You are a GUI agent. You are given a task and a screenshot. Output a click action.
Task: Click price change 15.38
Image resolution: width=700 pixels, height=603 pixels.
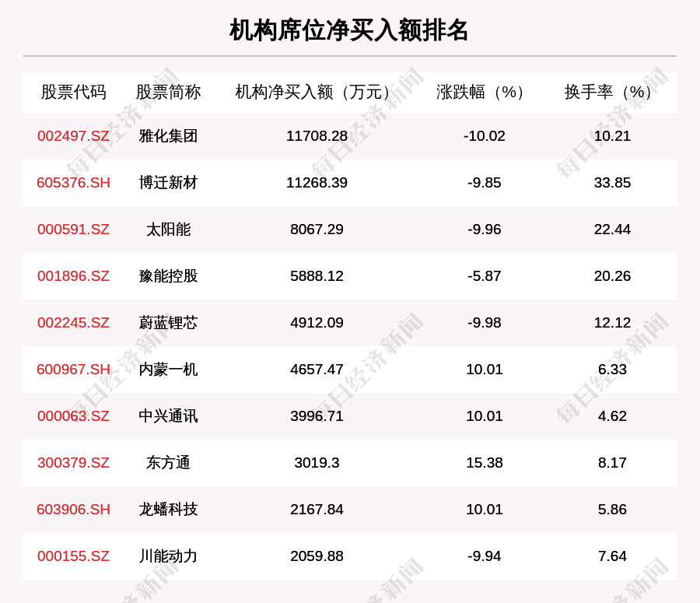[x=485, y=463]
